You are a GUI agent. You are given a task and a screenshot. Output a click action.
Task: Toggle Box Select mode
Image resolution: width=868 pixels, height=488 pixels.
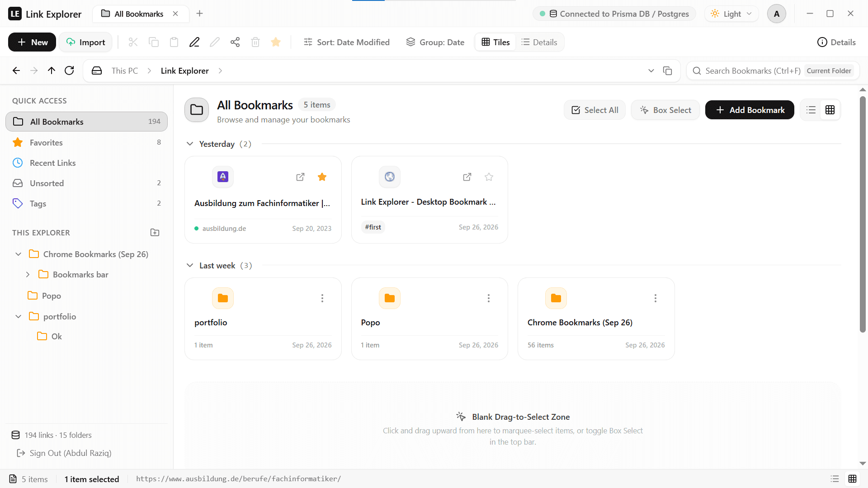[665, 110]
